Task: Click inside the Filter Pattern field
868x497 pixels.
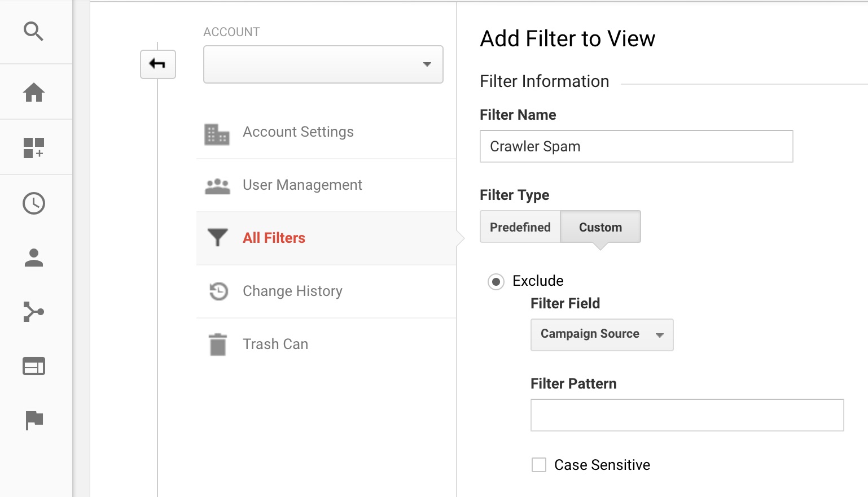Action: 686,415
